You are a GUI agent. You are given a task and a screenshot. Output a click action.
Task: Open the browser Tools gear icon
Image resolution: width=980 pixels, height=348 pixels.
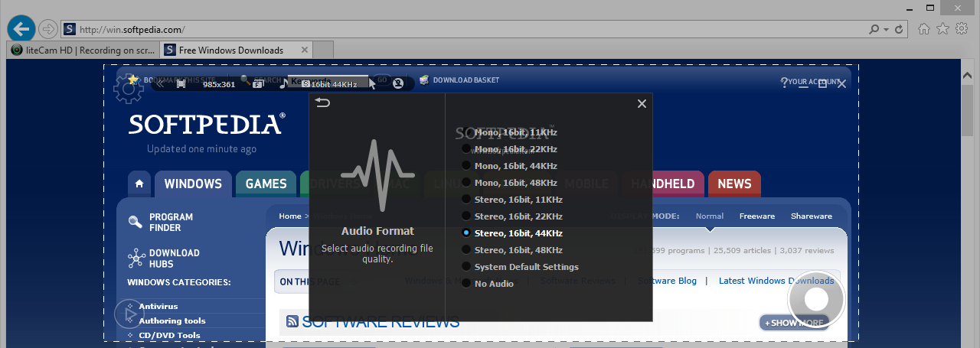coord(962,29)
